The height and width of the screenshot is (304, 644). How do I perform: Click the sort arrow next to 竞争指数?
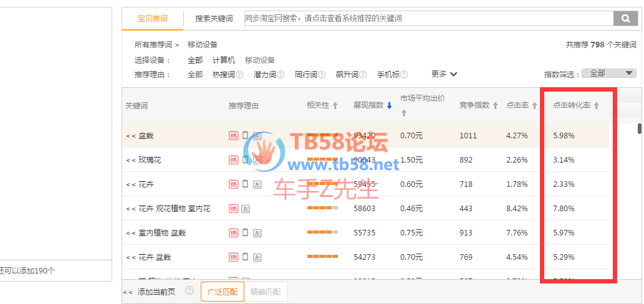click(x=496, y=105)
